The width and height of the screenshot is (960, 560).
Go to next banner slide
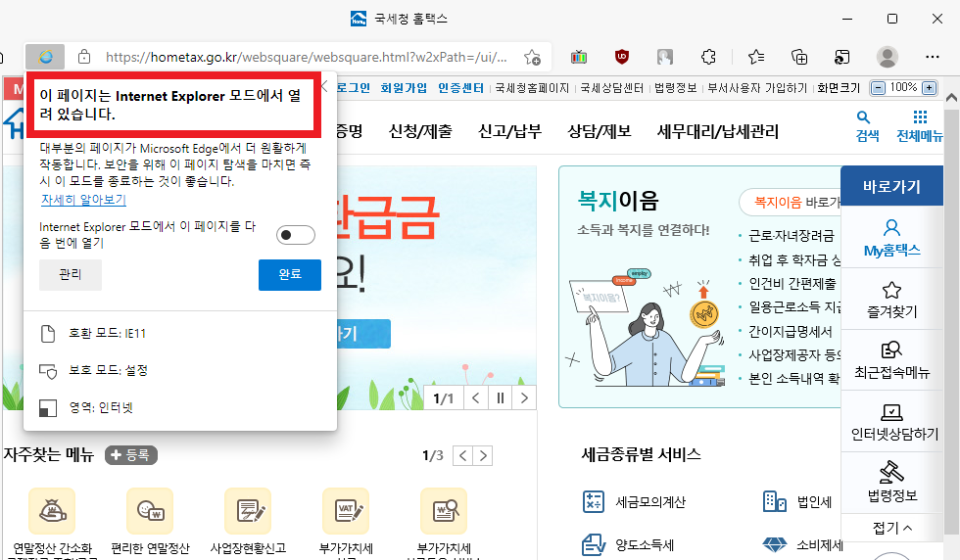(x=524, y=398)
